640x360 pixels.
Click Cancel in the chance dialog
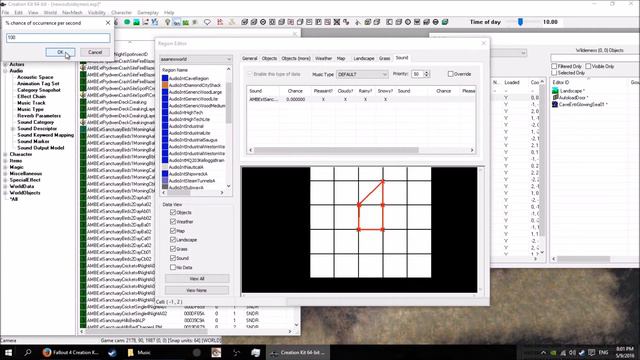(x=95, y=52)
